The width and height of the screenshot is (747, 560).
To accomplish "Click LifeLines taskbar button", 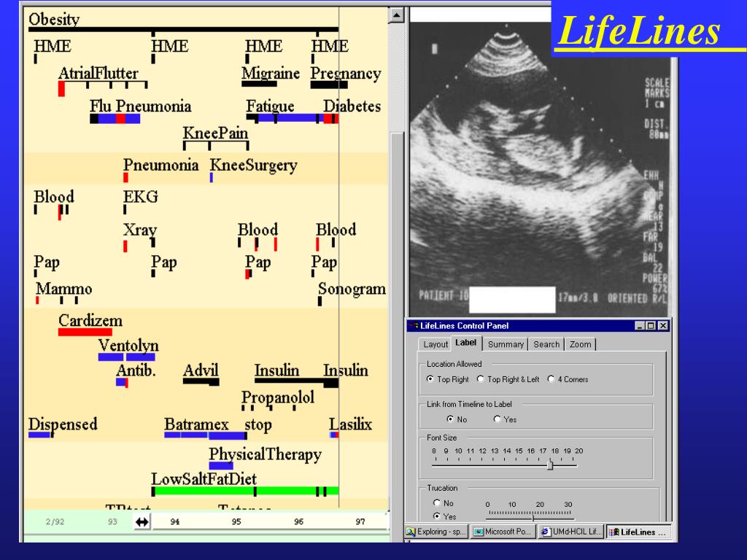I will click(x=639, y=532).
